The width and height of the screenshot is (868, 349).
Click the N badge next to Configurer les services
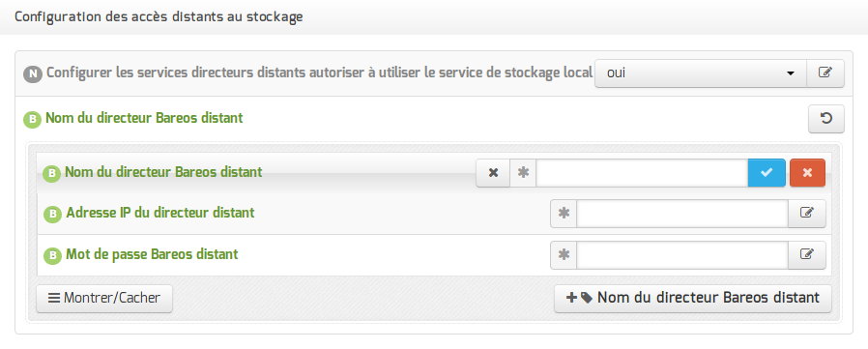coord(33,73)
